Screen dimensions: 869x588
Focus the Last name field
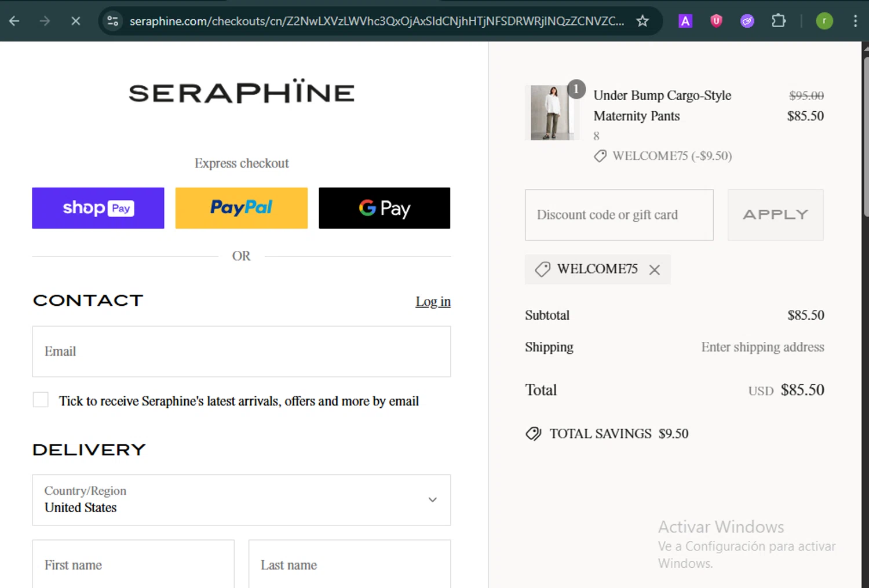point(350,565)
